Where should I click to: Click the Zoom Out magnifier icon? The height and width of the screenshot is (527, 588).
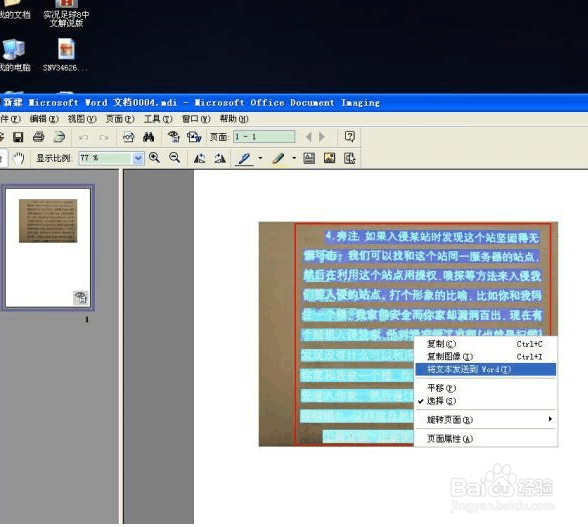point(174,158)
